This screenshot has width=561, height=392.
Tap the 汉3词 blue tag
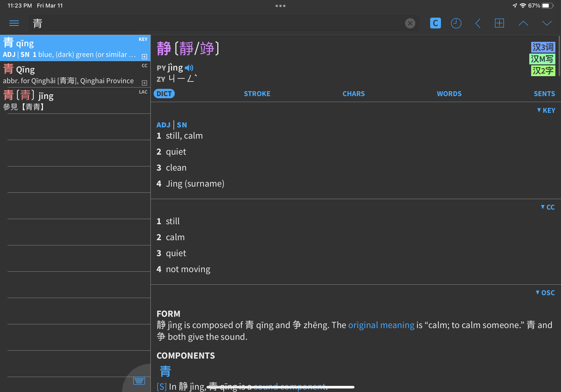point(543,47)
